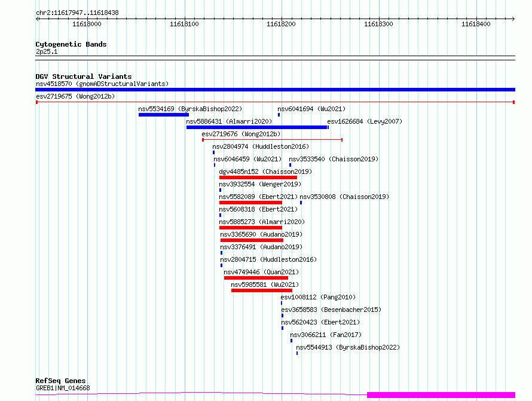The width and height of the screenshot is (532, 401).
Task: Click ruler position 11618300
Action: 378,24
